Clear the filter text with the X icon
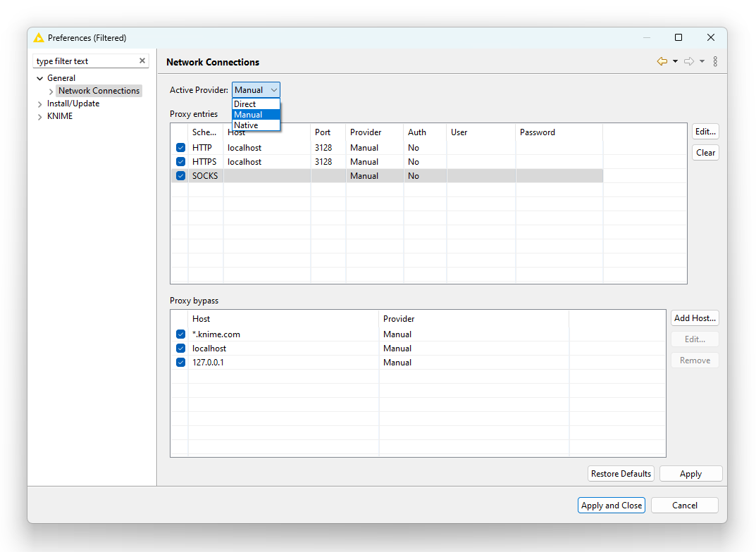This screenshot has width=756, height=552. pyautogui.click(x=142, y=61)
